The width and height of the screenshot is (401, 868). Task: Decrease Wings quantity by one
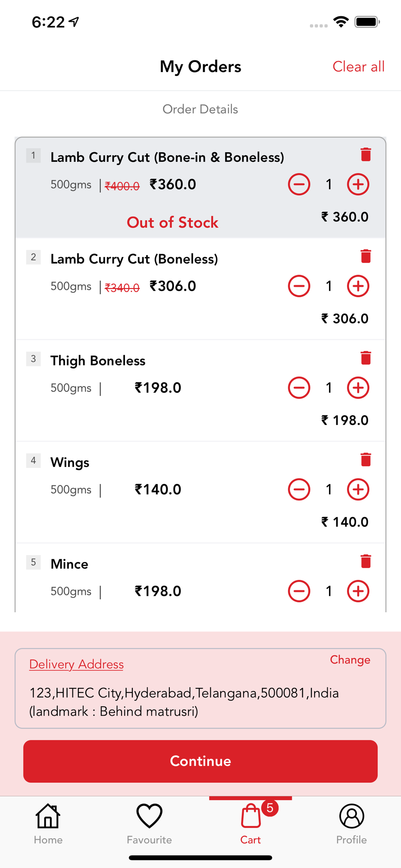point(299,490)
